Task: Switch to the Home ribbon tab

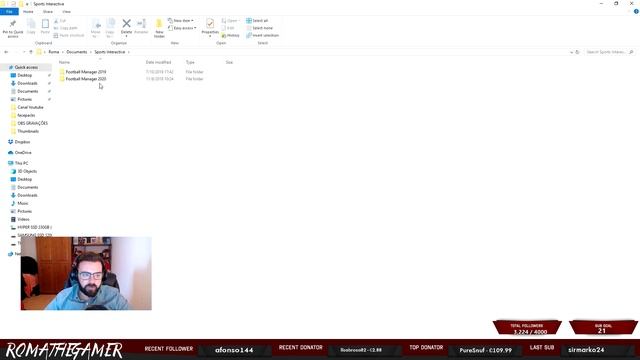Action: point(28,12)
